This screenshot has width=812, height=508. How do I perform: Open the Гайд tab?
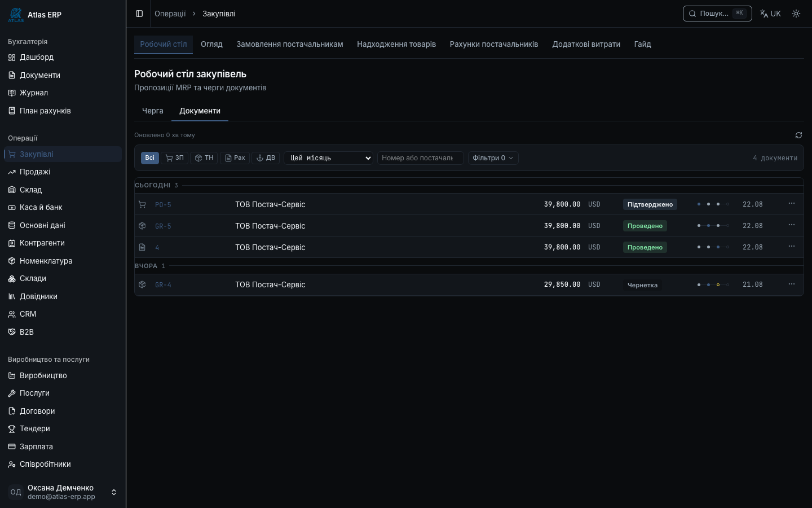pyautogui.click(x=642, y=44)
